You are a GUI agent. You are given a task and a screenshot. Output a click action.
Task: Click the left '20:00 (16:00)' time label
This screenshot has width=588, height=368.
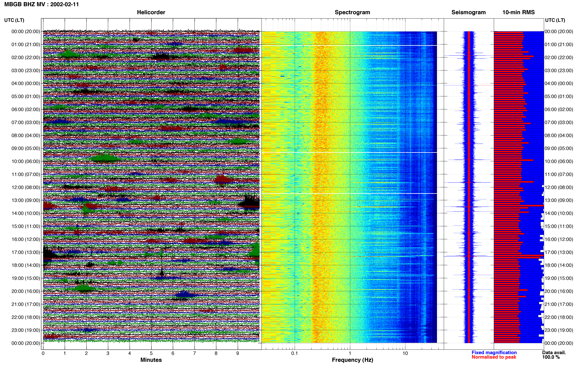pyautogui.click(x=26, y=291)
